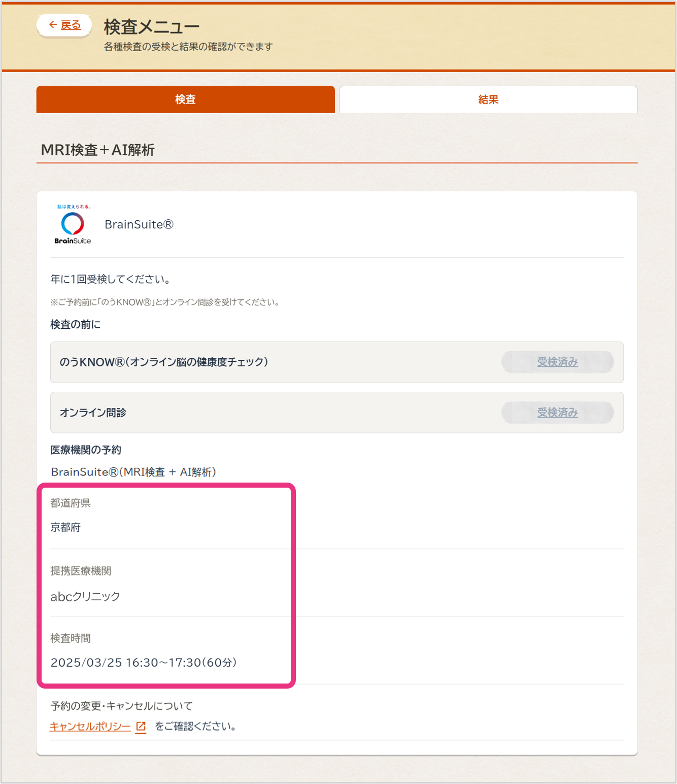Click the external link icon beside キャンセルポリシー

click(141, 727)
